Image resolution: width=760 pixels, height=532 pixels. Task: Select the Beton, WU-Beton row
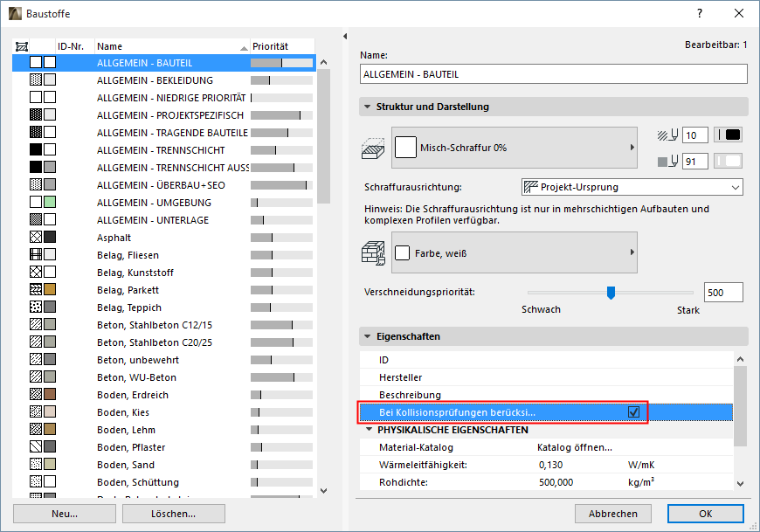(164, 377)
